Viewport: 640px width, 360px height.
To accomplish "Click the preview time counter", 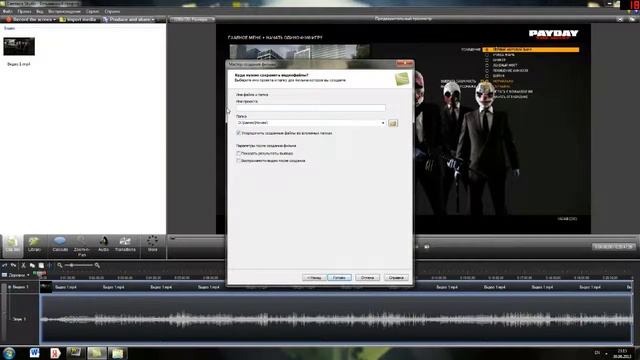I will pos(614,247).
